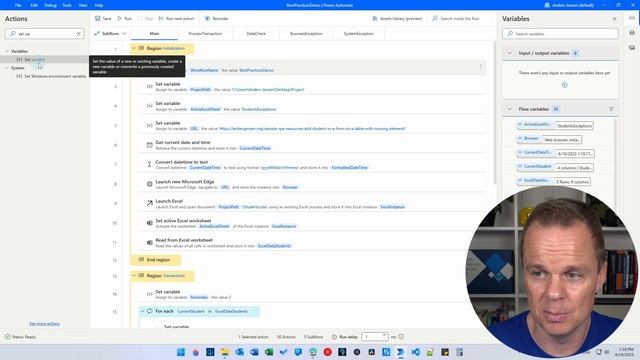Open the Edit menu

[34, 5]
